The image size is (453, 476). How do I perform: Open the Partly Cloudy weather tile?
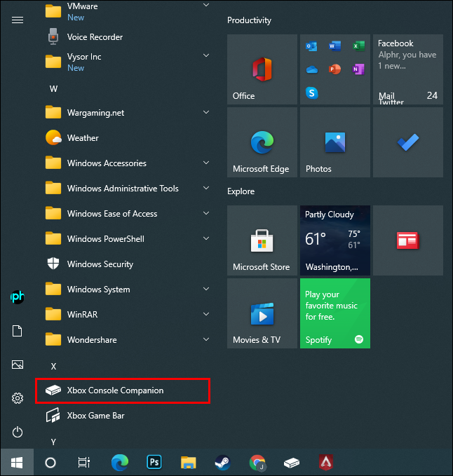point(335,240)
